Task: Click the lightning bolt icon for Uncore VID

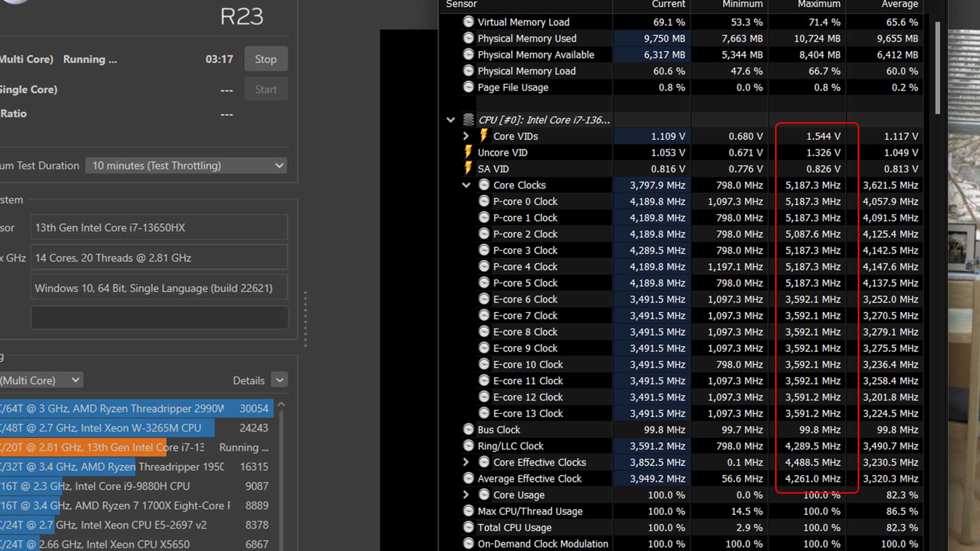Action: pyautogui.click(x=468, y=152)
